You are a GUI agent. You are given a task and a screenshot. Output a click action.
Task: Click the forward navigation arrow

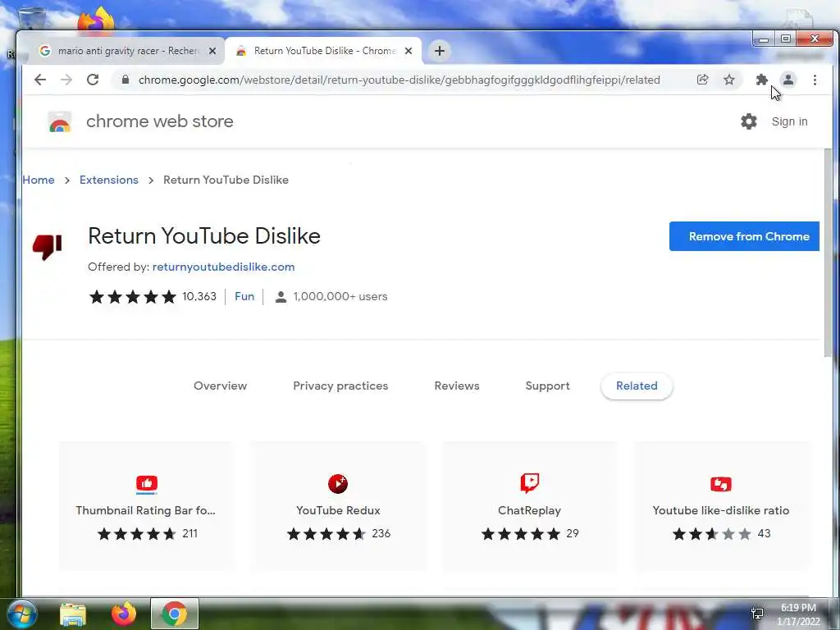point(66,80)
